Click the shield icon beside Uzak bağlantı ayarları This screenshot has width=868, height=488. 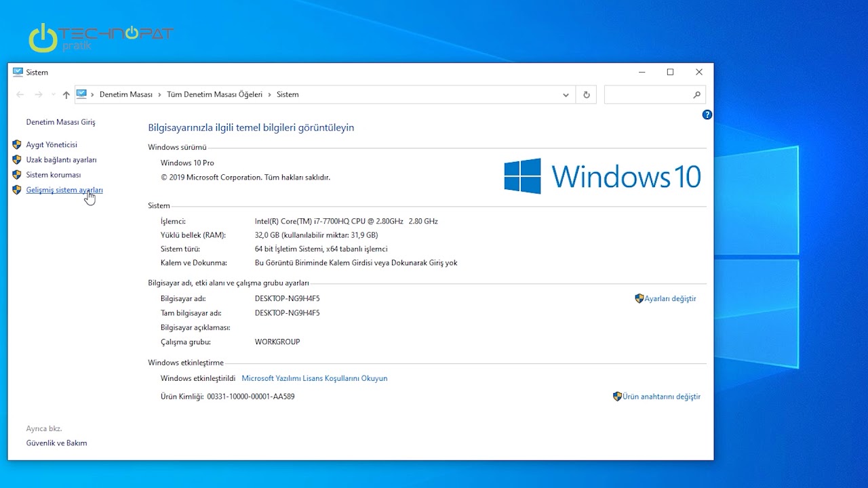[17, 160]
